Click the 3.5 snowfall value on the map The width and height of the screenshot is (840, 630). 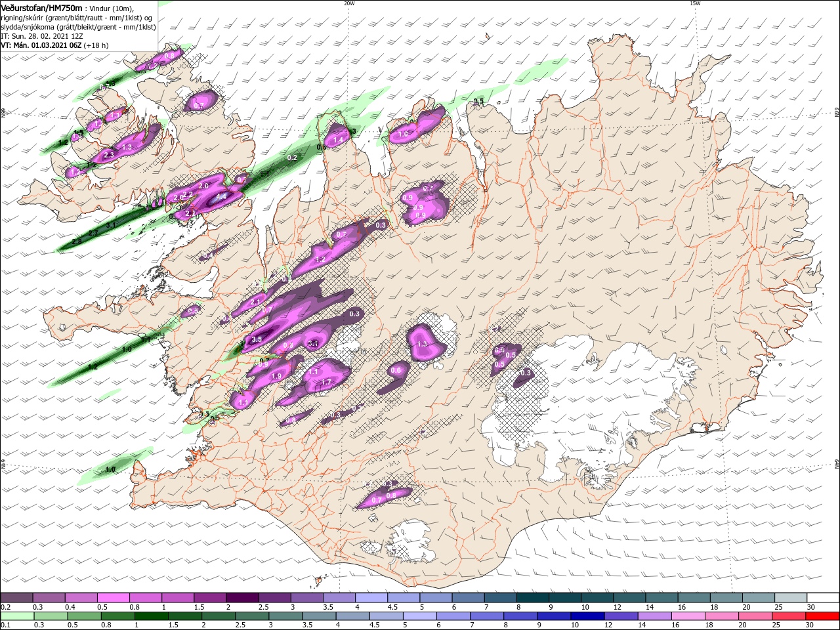click(x=257, y=339)
